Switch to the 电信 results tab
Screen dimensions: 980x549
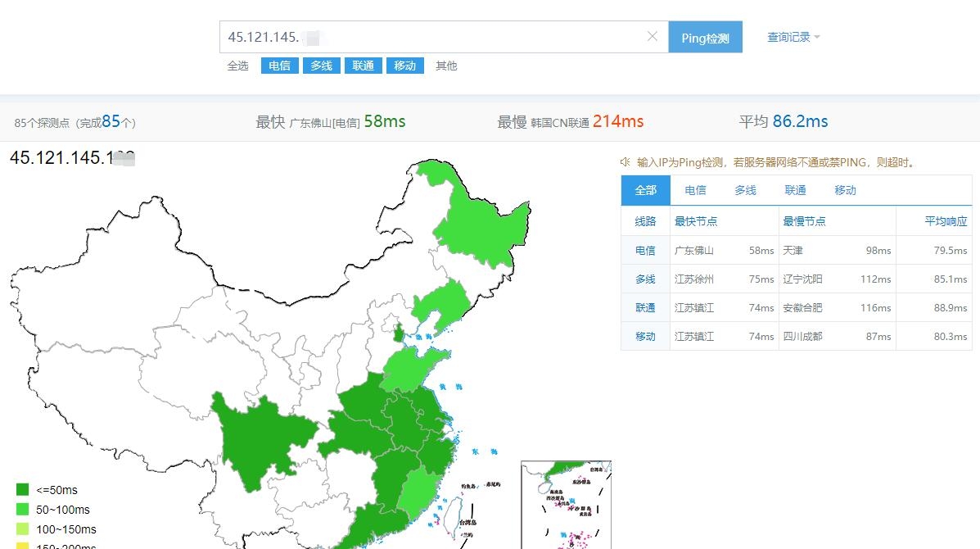[x=694, y=190]
